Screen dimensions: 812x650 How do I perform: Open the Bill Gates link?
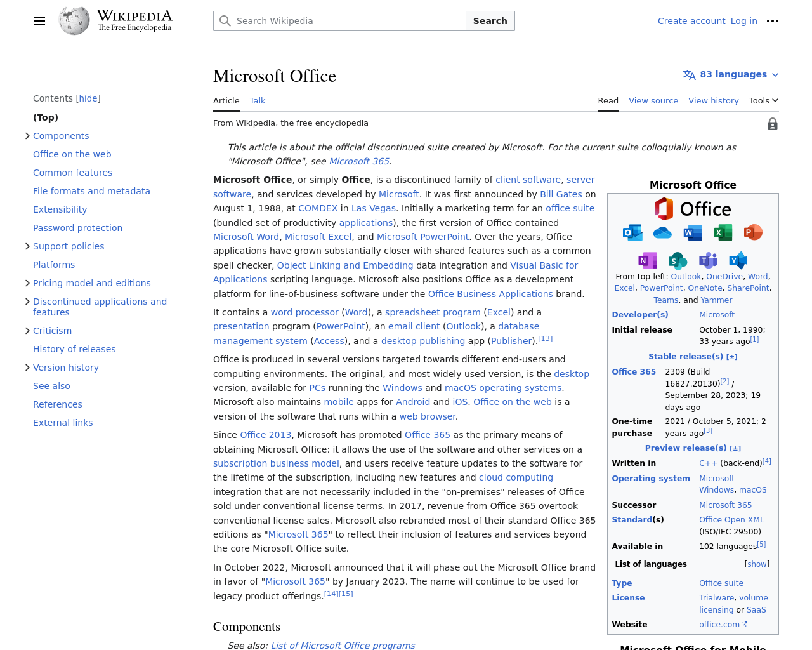pyautogui.click(x=561, y=194)
